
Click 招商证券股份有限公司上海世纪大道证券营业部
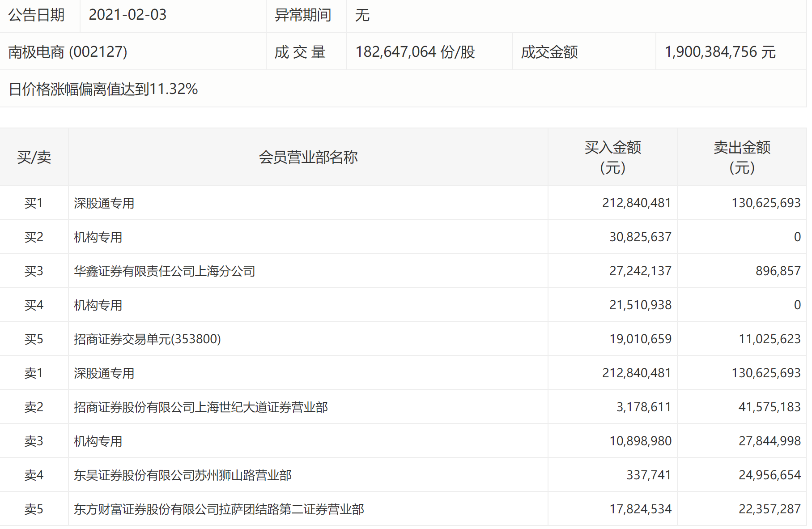point(201,407)
